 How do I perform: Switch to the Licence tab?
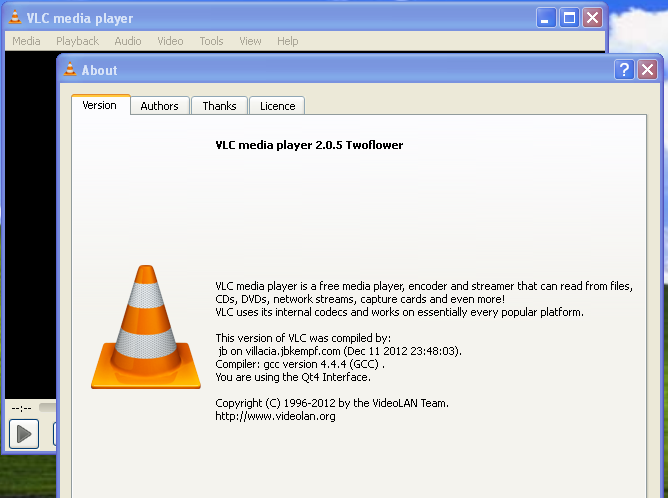(x=277, y=106)
